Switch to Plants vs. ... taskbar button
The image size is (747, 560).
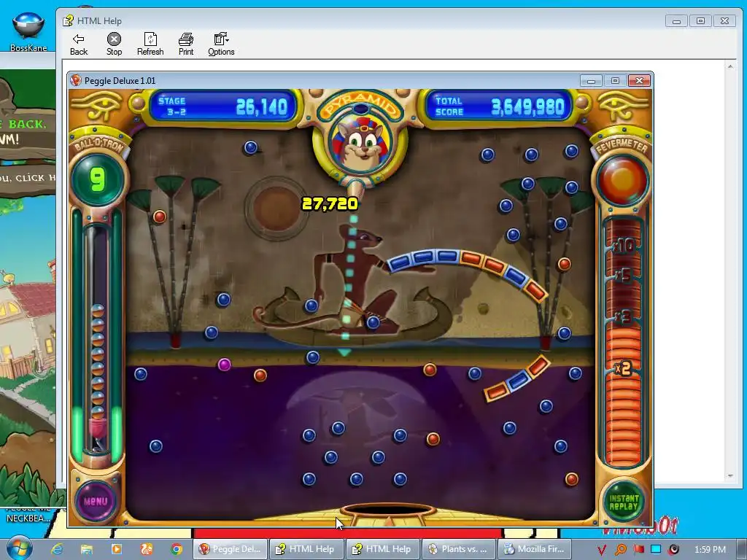pyautogui.click(x=459, y=549)
